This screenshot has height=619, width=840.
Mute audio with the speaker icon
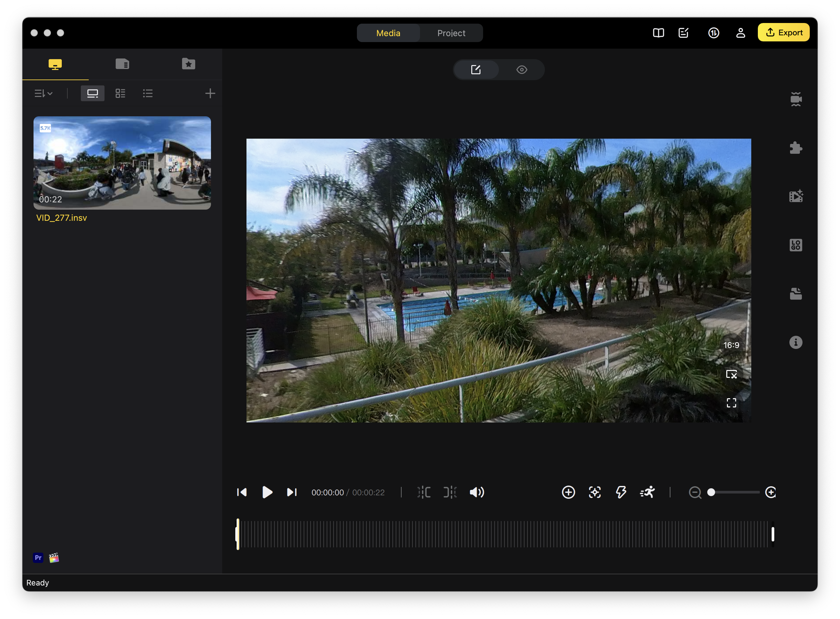(477, 492)
